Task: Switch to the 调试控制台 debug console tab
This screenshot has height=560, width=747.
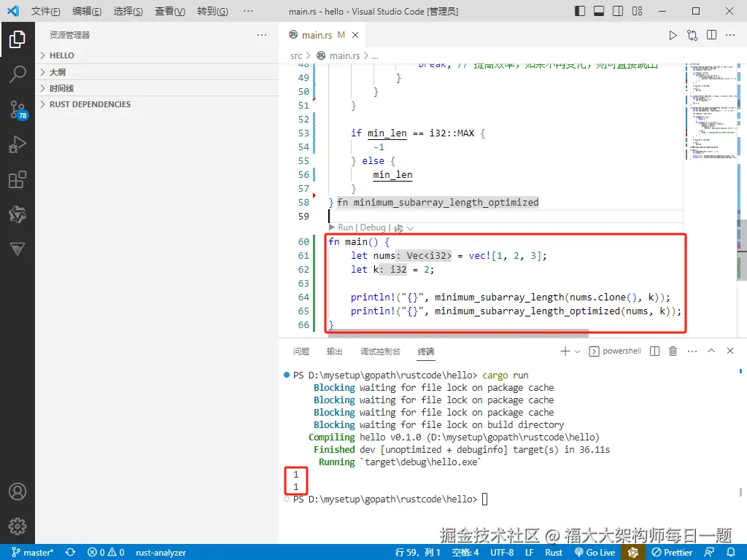Action: coord(380,351)
